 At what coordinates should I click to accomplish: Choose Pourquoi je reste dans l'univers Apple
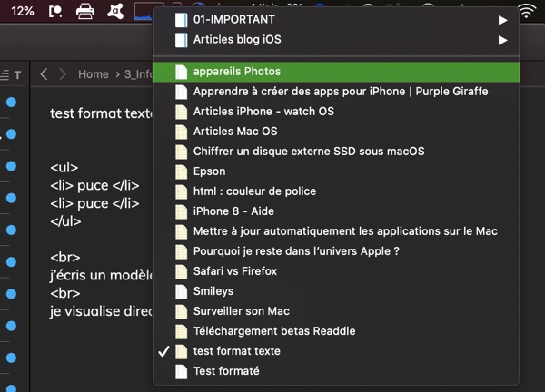pos(296,251)
